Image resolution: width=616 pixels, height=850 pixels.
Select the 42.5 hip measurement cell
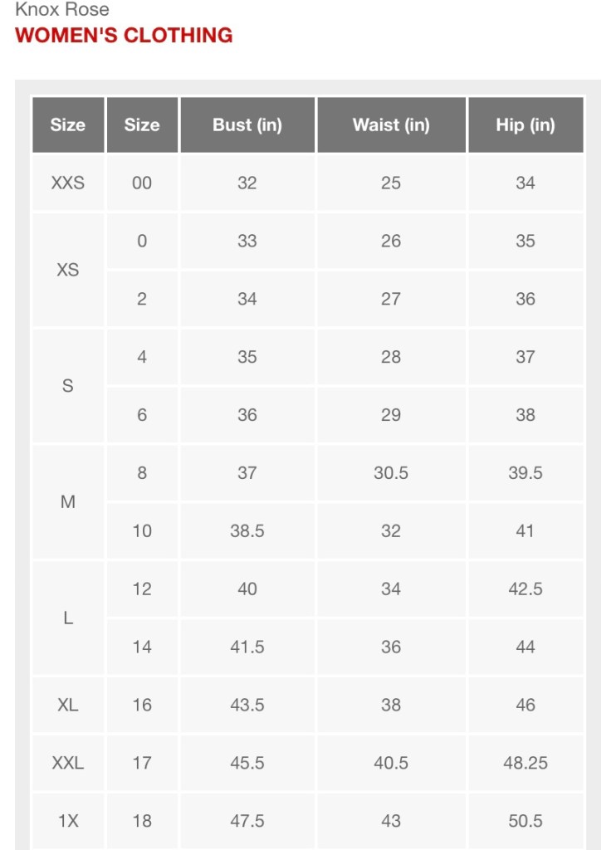[526, 589]
